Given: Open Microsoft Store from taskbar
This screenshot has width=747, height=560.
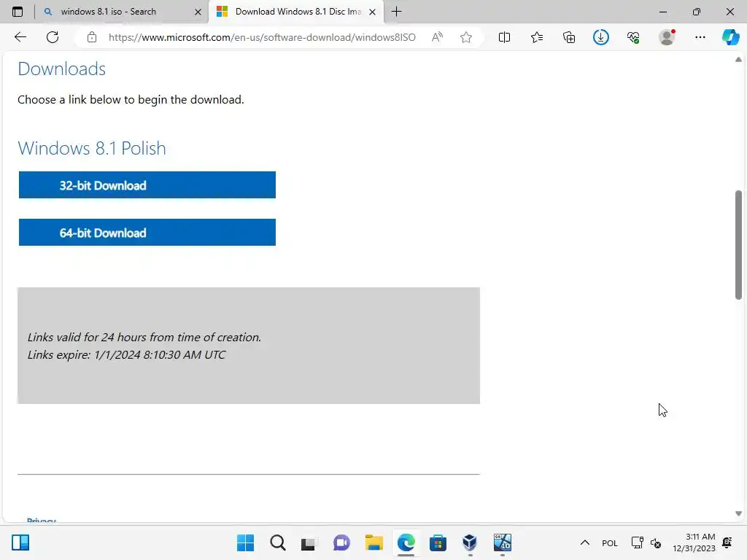Looking at the screenshot, I should tap(438, 542).
